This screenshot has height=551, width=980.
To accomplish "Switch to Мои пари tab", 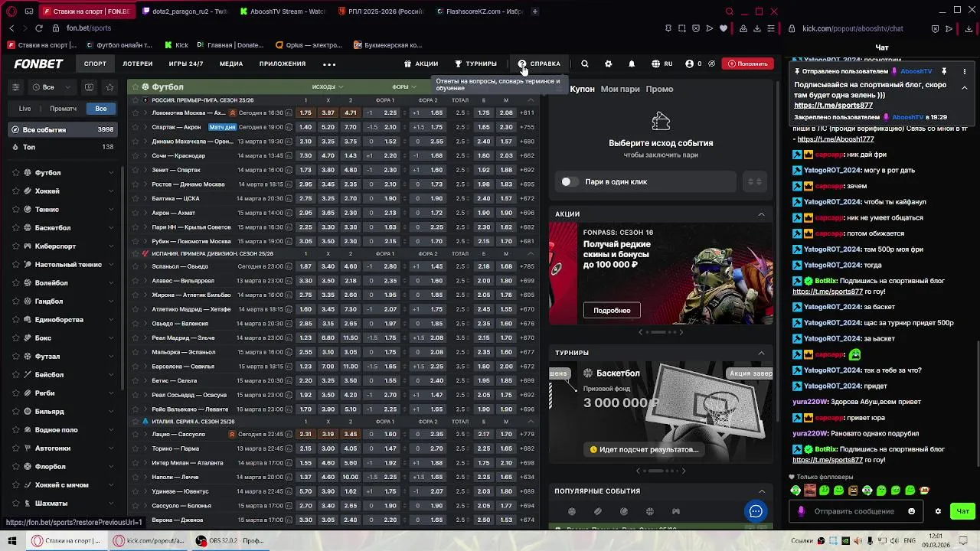I will coord(620,89).
